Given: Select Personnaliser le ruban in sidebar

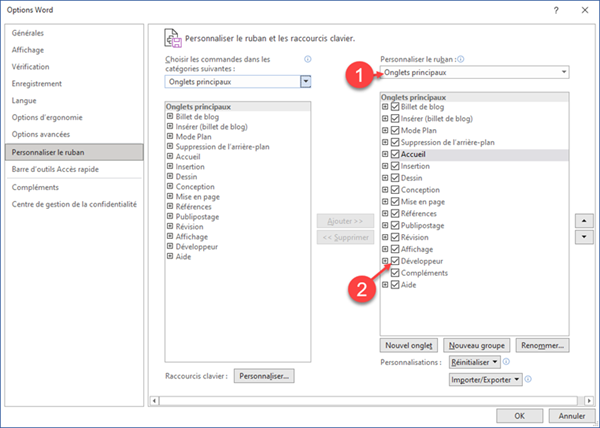Looking at the screenshot, I should 74,152.
